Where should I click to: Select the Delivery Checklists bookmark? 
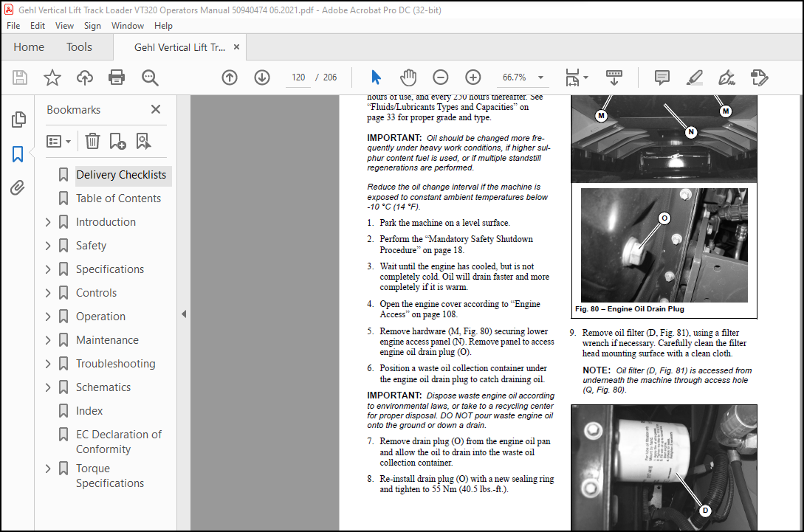click(x=121, y=175)
